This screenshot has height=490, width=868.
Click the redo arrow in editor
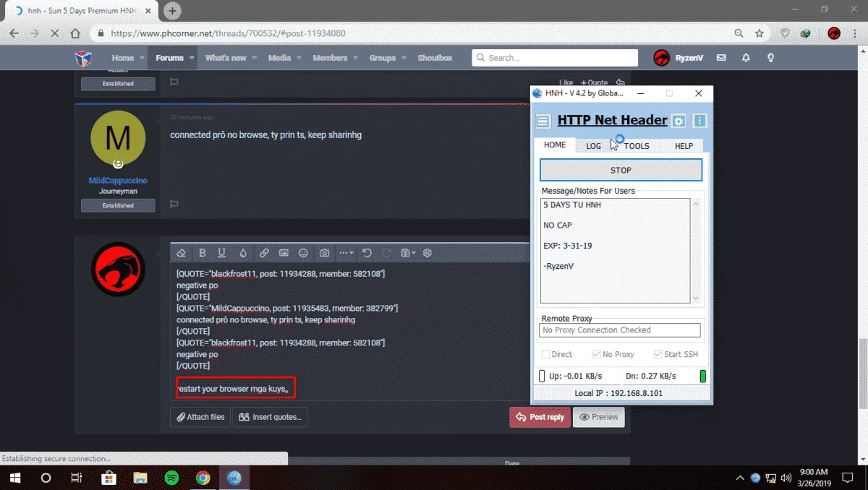pyautogui.click(x=386, y=253)
